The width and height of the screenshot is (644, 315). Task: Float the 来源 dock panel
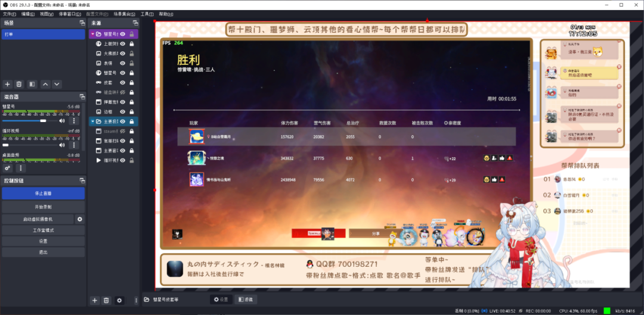135,23
